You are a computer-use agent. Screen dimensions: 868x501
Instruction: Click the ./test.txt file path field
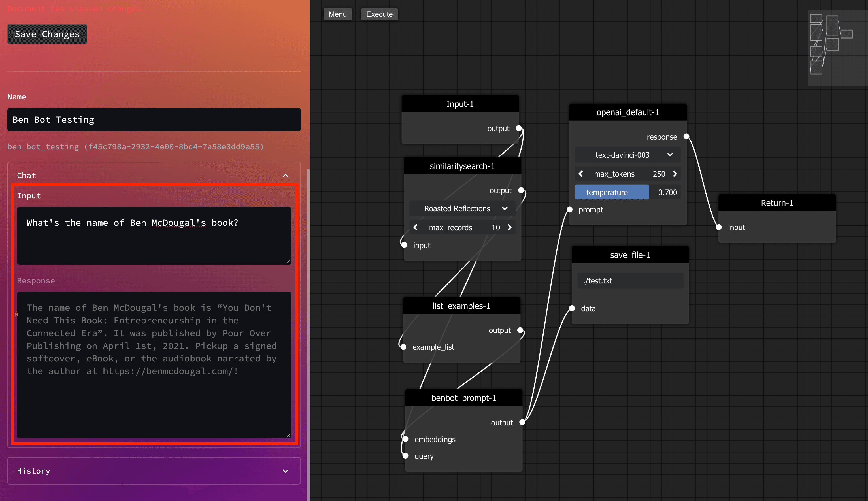point(630,281)
